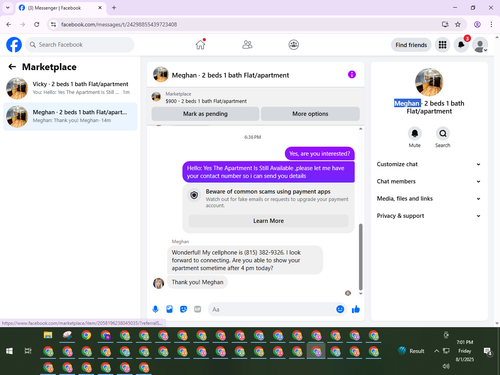500x375 pixels.
Task: Adjust volume via system tray speaker icon
Action: pyautogui.click(x=446, y=366)
